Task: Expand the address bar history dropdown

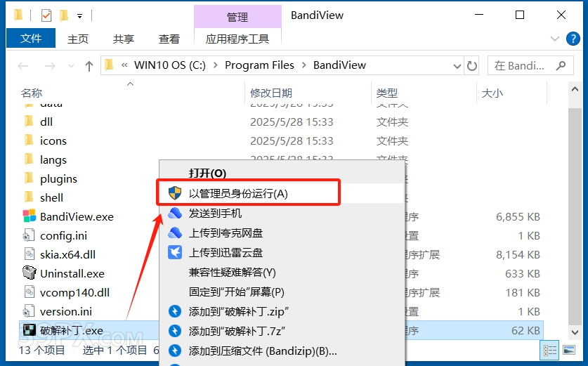Action: [457, 66]
